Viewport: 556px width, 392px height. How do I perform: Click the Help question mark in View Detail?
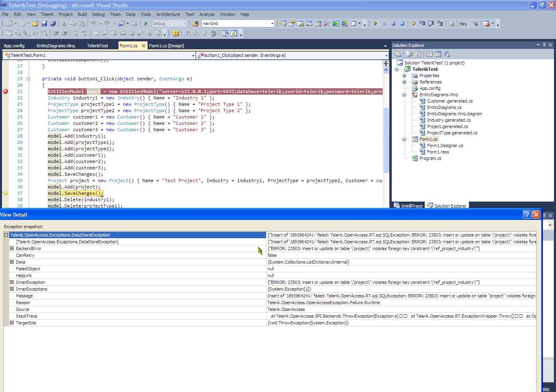coord(527,215)
